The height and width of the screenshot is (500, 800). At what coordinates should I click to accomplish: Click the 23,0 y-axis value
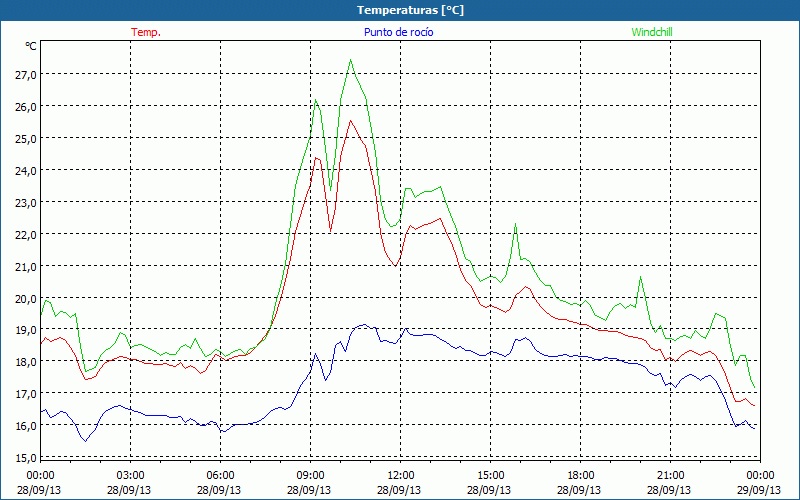click(x=25, y=203)
